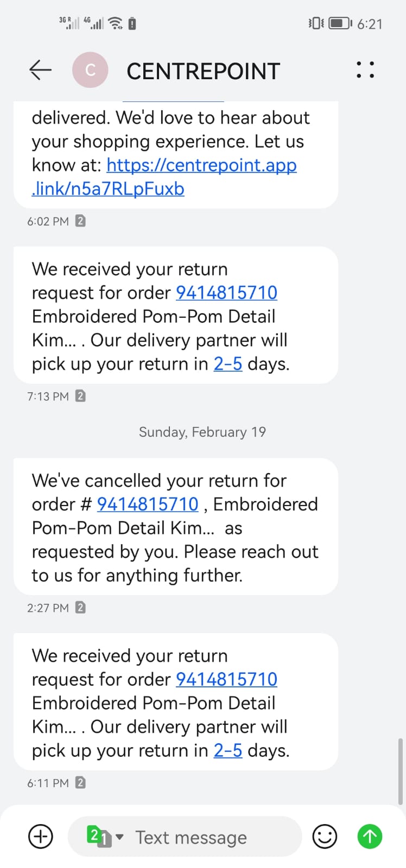Tap the SIM 2 indicator beside 6:11 PM
The width and height of the screenshot is (406, 868).
pyautogui.click(x=80, y=783)
